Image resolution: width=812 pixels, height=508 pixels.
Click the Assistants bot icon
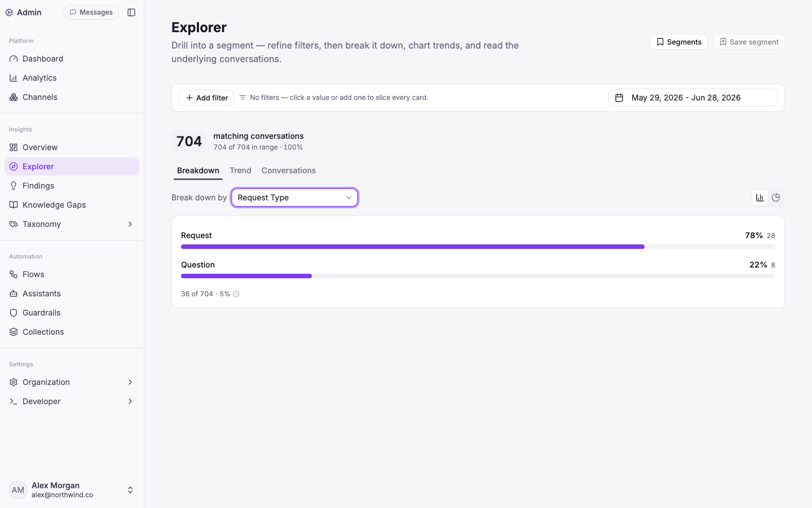click(14, 294)
